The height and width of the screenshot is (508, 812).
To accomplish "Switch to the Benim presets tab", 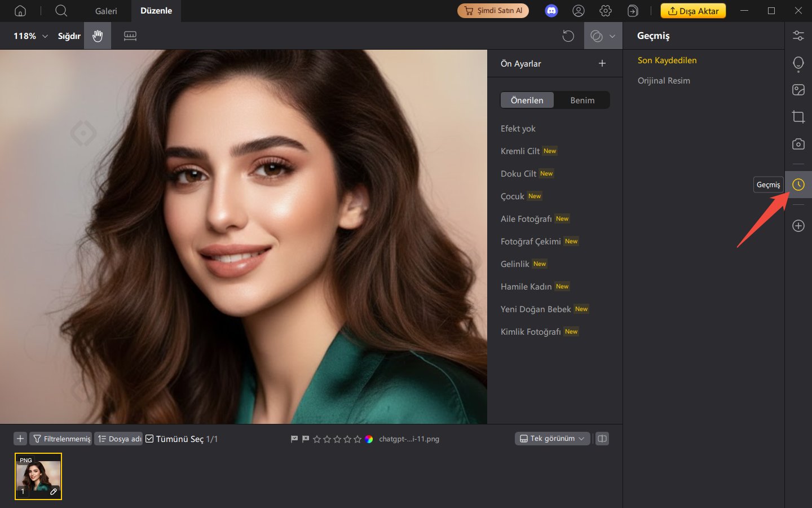I will pos(582,100).
